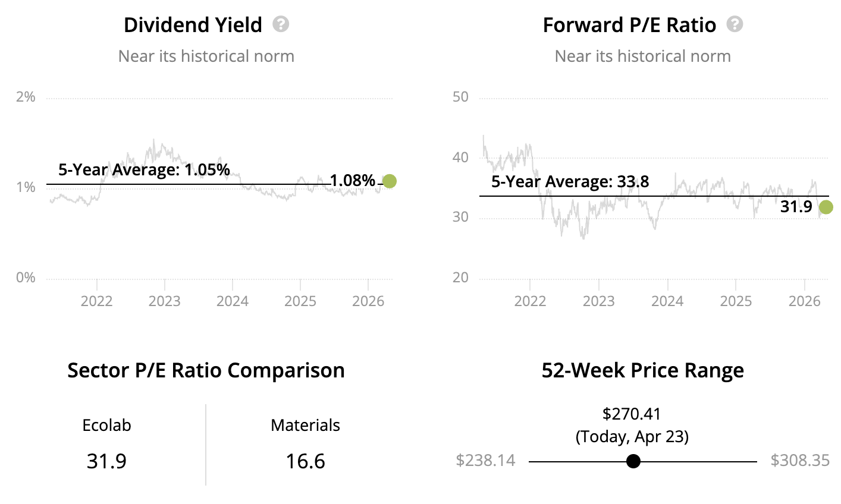Screen dimensions: 841x504
Task: Click the Dividend Yield chart title
Action: coord(193,25)
